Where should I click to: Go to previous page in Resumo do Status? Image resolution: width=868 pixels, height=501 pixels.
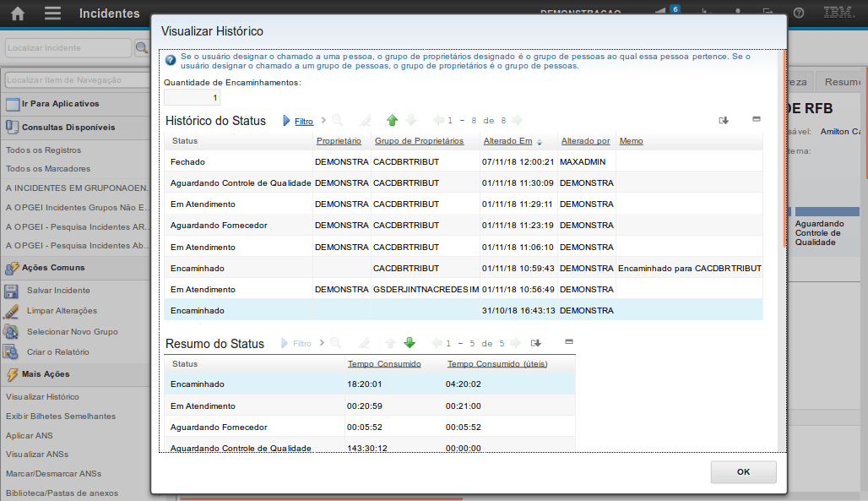click(x=437, y=343)
